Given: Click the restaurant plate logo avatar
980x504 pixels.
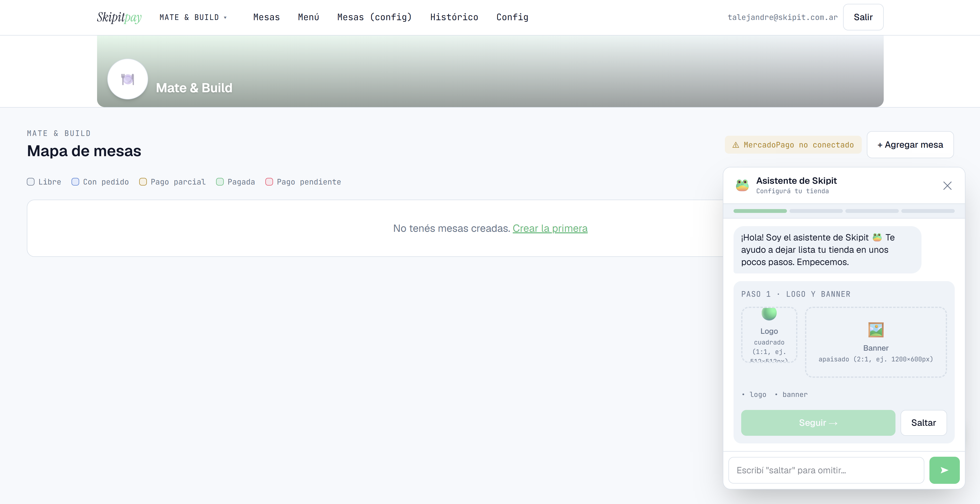Looking at the screenshot, I should pyautogui.click(x=127, y=79).
